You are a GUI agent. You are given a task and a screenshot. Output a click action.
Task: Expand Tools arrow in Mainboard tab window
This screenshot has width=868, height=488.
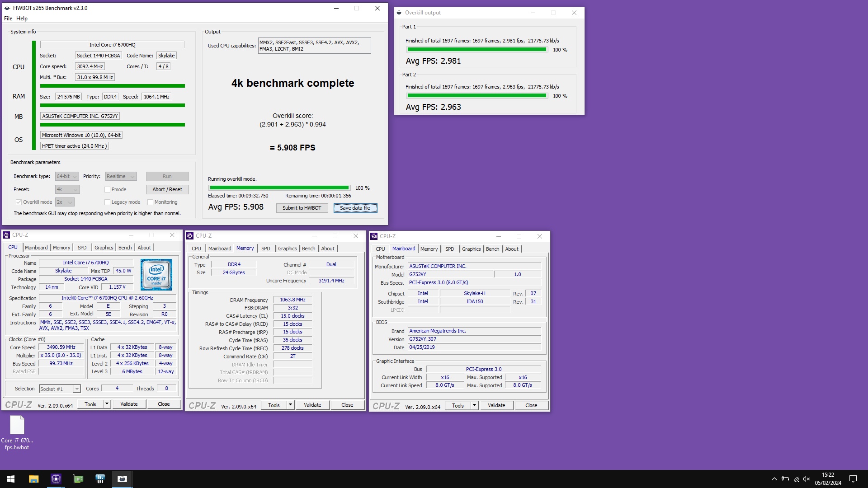click(x=474, y=405)
